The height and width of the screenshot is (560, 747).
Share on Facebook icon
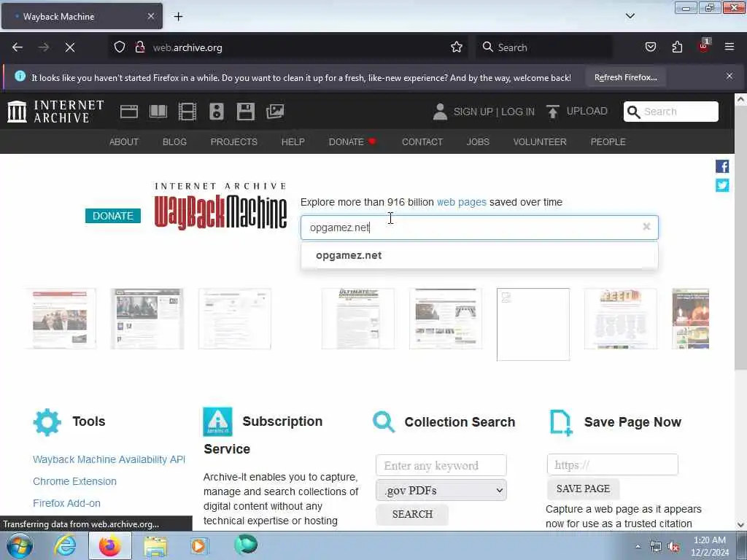click(x=722, y=166)
